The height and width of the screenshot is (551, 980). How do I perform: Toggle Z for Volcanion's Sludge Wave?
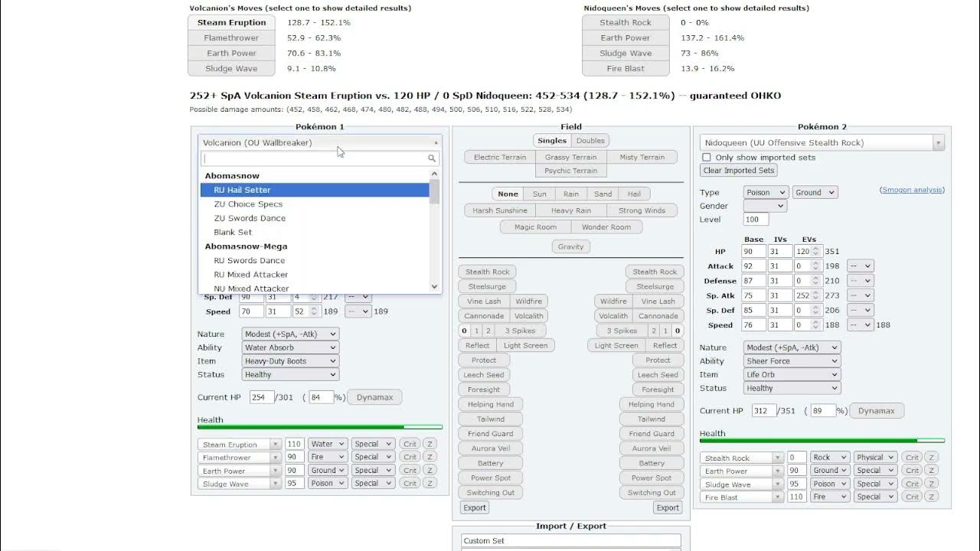(x=430, y=484)
